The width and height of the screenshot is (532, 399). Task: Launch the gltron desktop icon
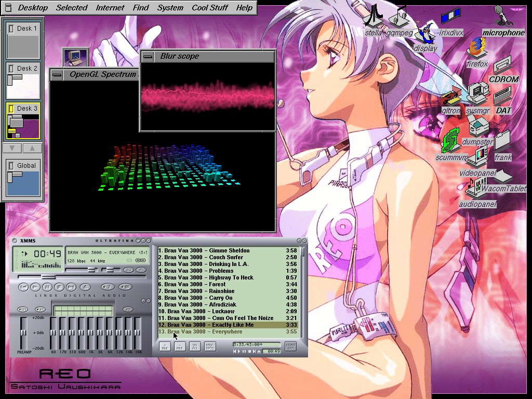[451, 101]
